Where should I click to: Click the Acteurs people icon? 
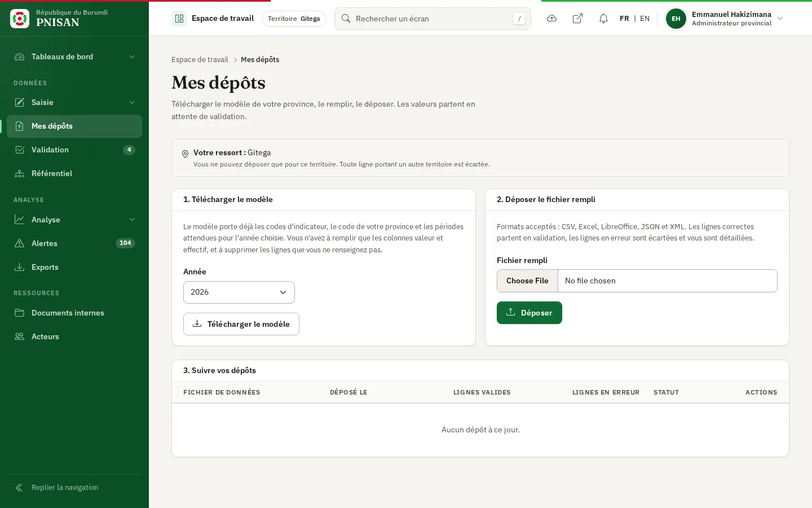click(x=19, y=336)
